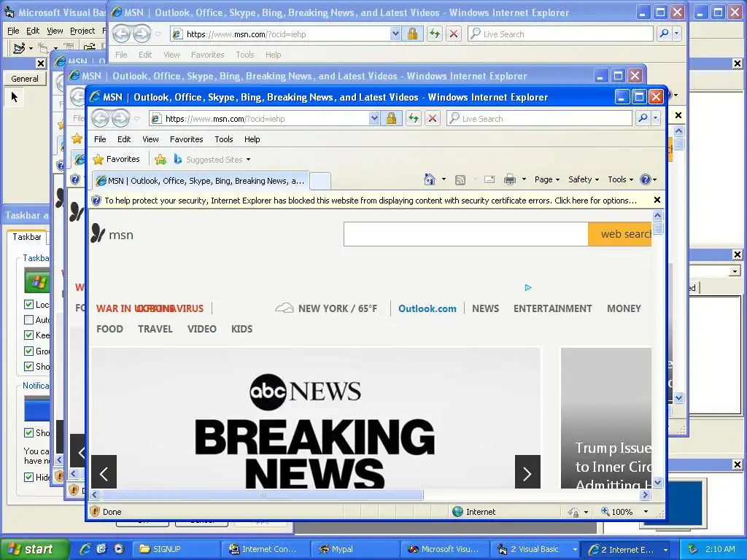
Task: Toggle the Hide inactive icons checkbox
Action: pos(28,477)
